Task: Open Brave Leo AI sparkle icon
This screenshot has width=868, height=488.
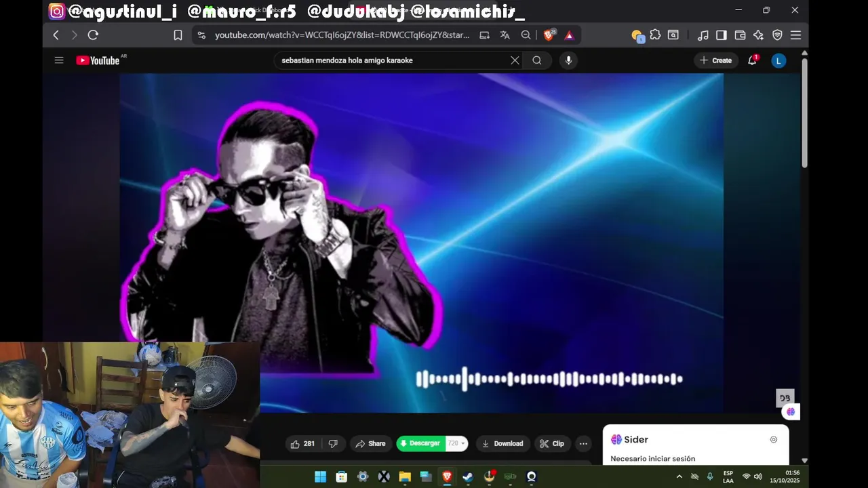Action: [758, 35]
